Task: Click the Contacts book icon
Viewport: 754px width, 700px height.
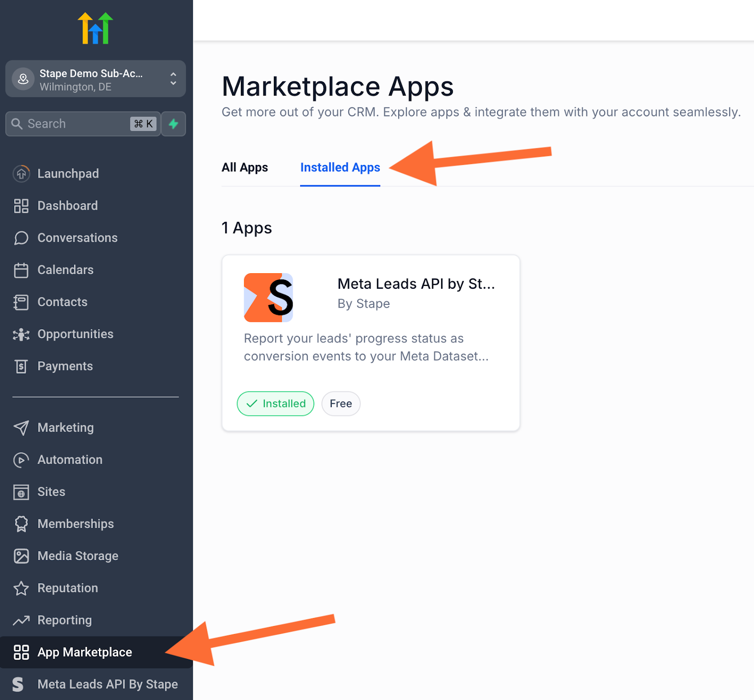Action: [21, 302]
